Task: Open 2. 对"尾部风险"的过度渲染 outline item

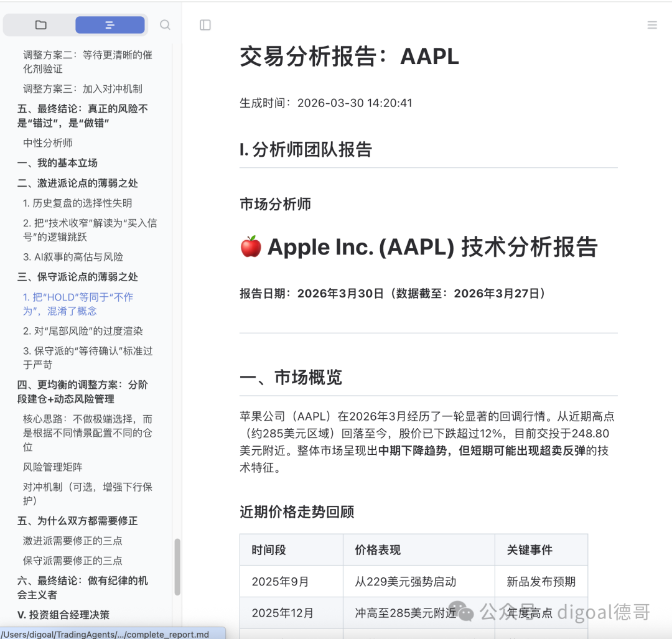Action: 83,331
